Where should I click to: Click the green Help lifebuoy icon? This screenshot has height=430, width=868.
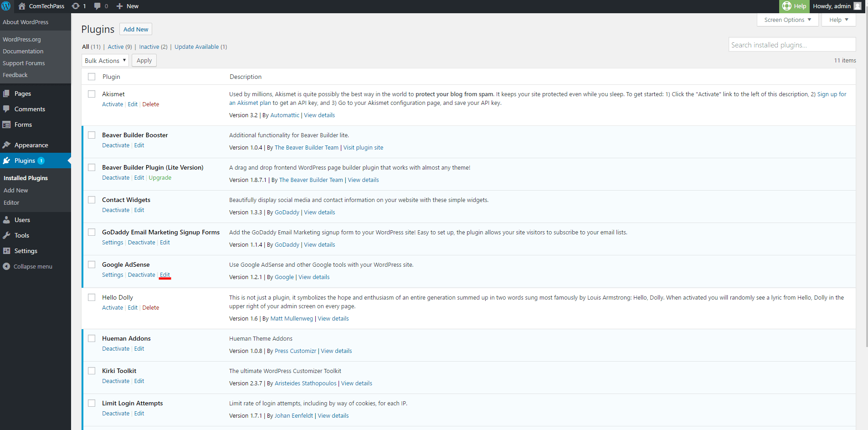(x=787, y=6)
